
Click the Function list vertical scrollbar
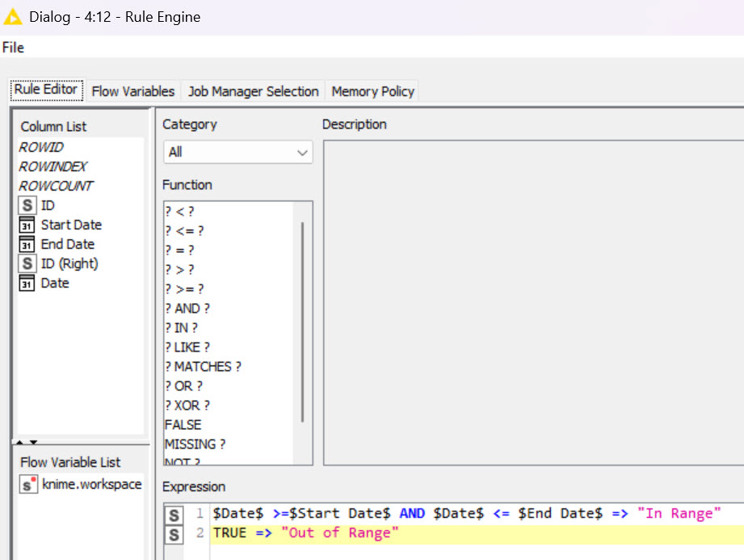pos(303,323)
